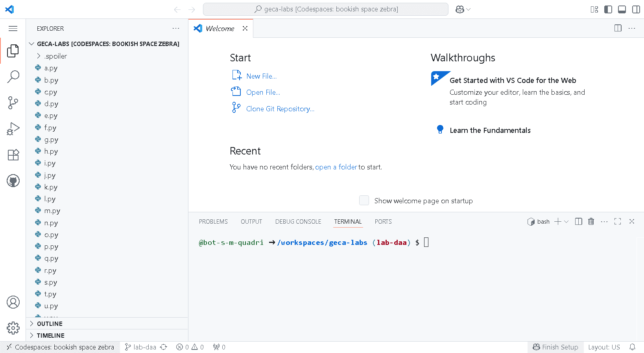
Task: Expand the TIMELINE section
Action: (107, 335)
